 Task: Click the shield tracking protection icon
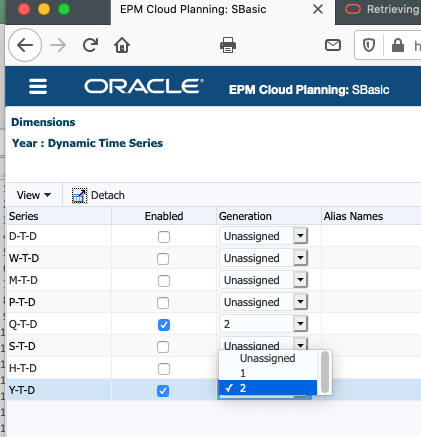(369, 45)
